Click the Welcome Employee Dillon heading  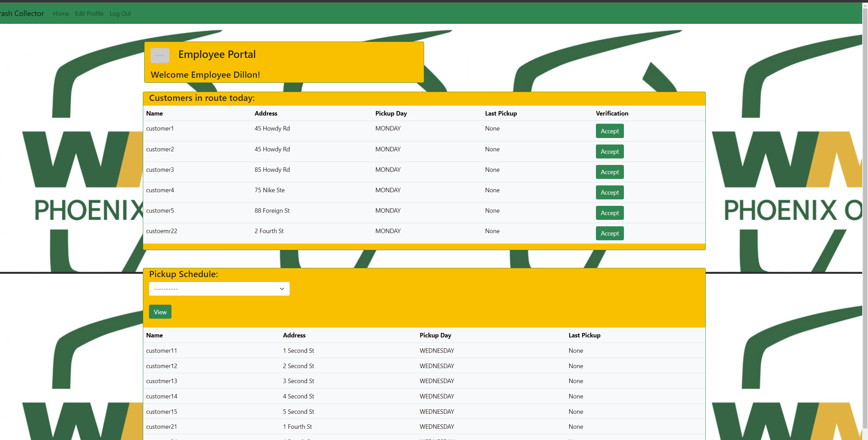(x=205, y=75)
